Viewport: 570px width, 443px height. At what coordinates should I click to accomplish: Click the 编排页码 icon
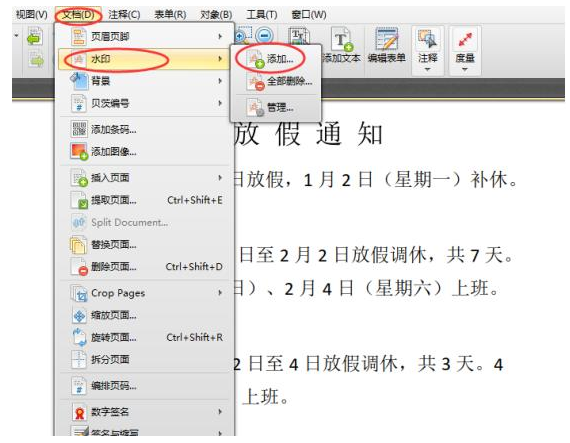coord(79,386)
